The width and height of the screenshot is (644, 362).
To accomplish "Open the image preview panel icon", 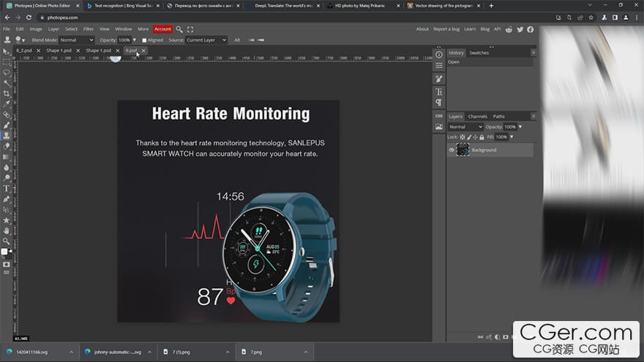I will pos(438,127).
